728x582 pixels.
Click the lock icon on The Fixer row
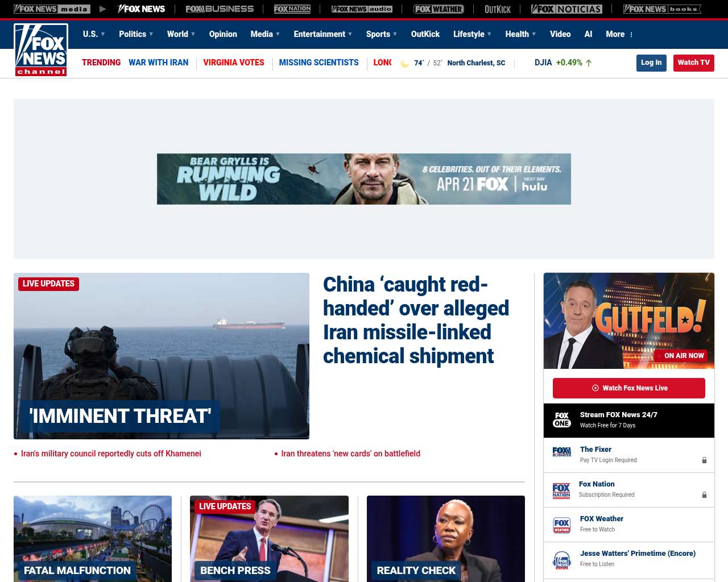pos(704,460)
